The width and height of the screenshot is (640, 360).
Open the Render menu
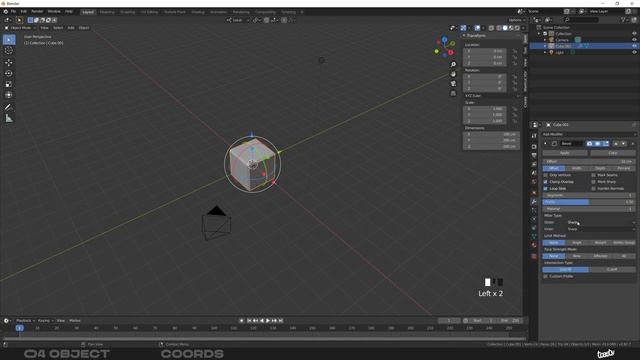click(x=37, y=11)
